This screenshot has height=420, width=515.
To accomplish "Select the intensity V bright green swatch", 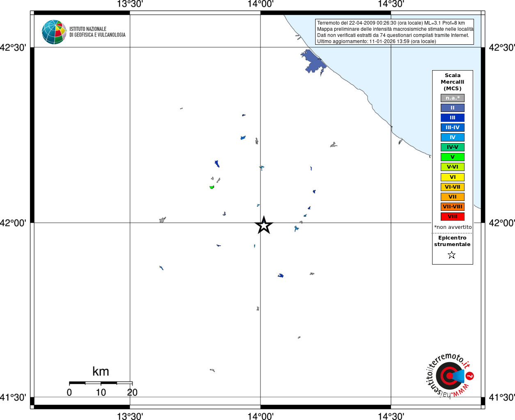I will (453, 157).
